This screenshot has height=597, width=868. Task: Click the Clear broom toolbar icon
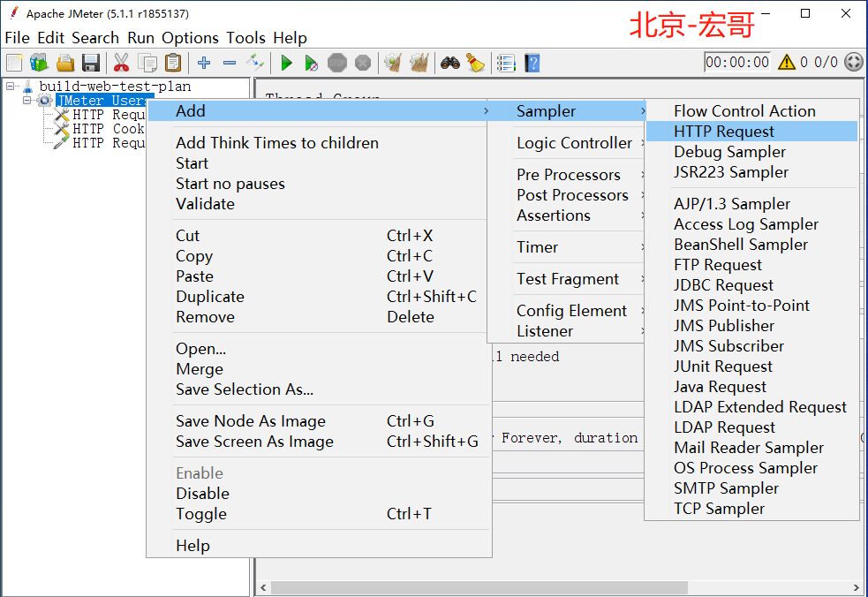393,63
